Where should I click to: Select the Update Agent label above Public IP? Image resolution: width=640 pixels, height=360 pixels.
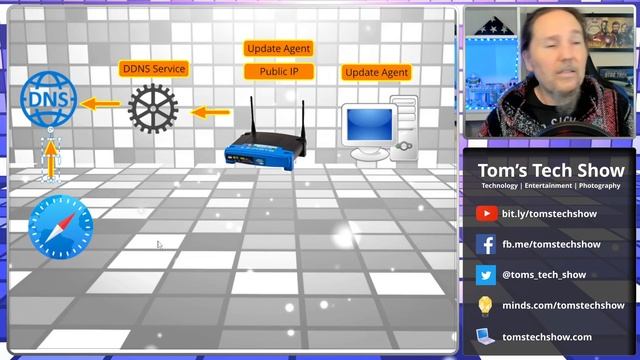point(279,49)
